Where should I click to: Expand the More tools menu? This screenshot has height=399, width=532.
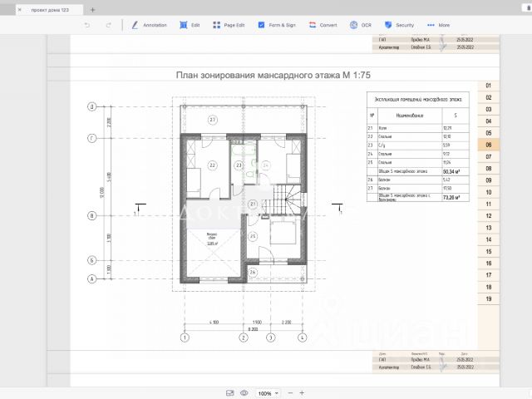coord(438,25)
